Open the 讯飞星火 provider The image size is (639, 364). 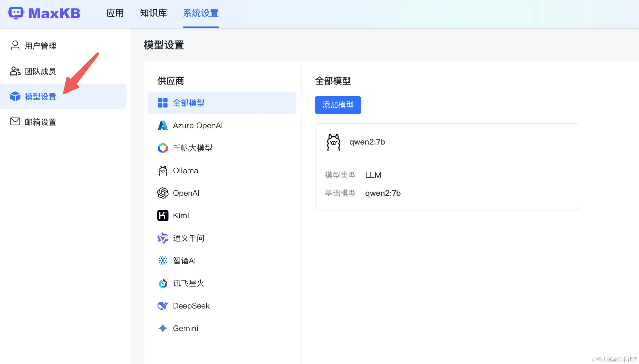pyautogui.click(x=188, y=283)
